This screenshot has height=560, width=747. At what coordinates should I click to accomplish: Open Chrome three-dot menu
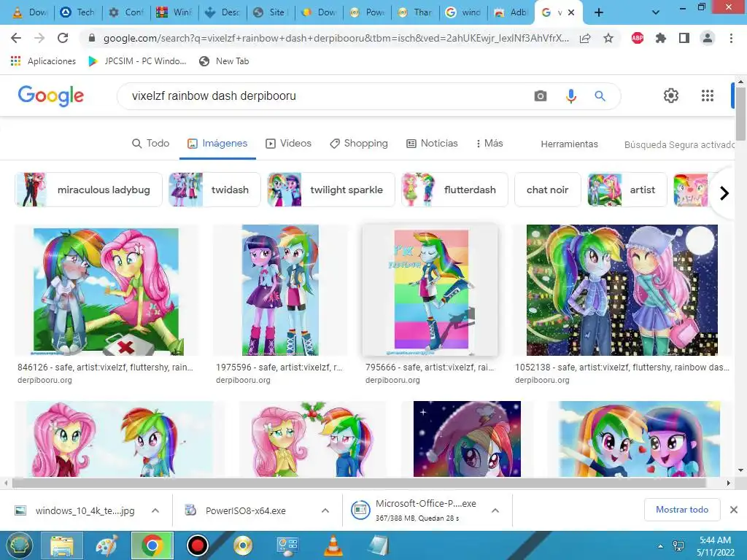[731, 38]
